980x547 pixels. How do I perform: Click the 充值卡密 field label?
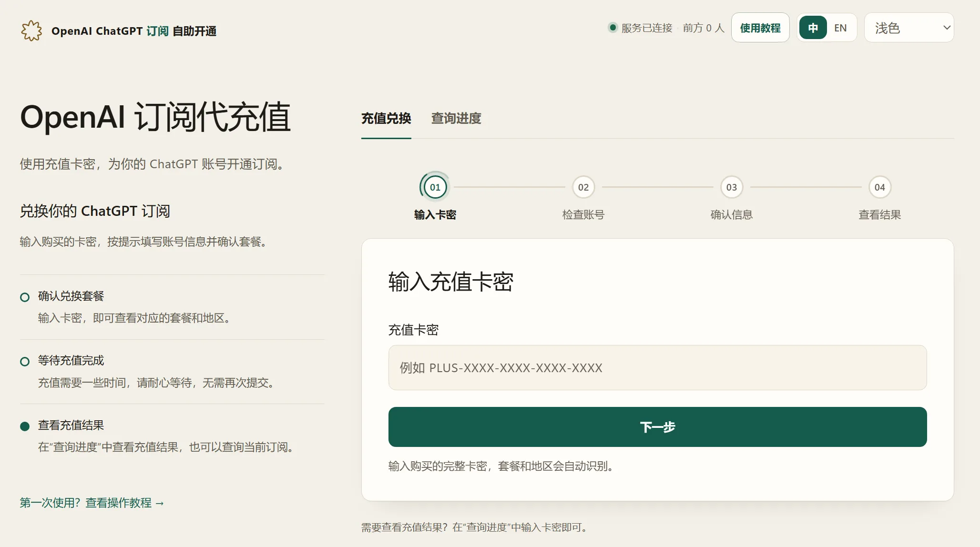point(413,330)
